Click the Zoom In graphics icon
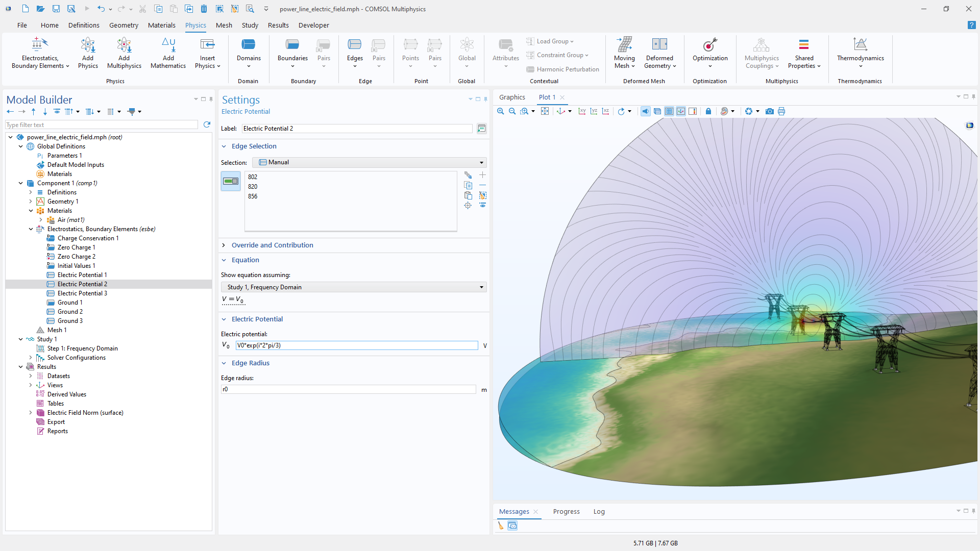980x551 pixels. click(x=500, y=111)
